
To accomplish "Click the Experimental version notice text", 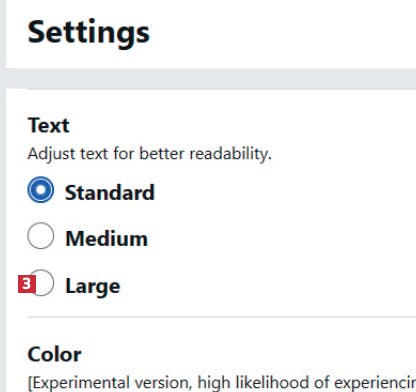I will 222,383.
